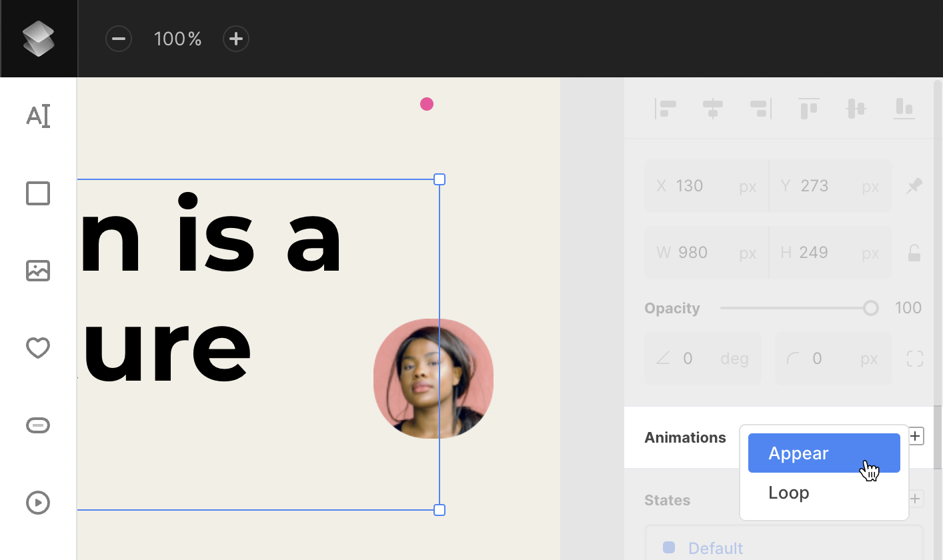Image resolution: width=943 pixels, height=560 pixels.
Task: Zoom in with plus button
Action: click(x=236, y=39)
